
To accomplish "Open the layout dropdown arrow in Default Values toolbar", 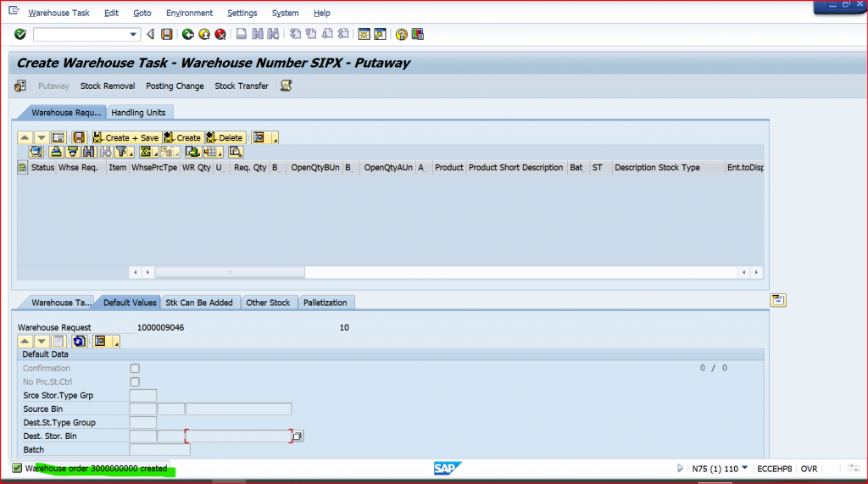I will pyautogui.click(x=116, y=342).
